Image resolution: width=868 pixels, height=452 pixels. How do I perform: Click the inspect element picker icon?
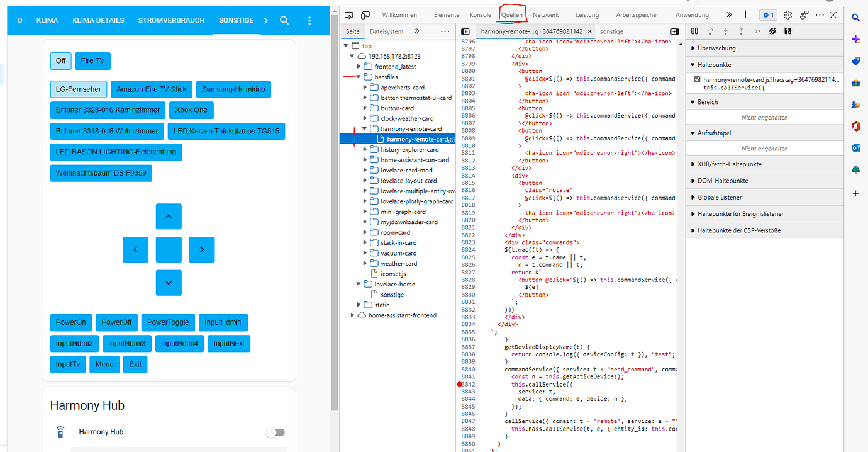click(x=349, y=14)
